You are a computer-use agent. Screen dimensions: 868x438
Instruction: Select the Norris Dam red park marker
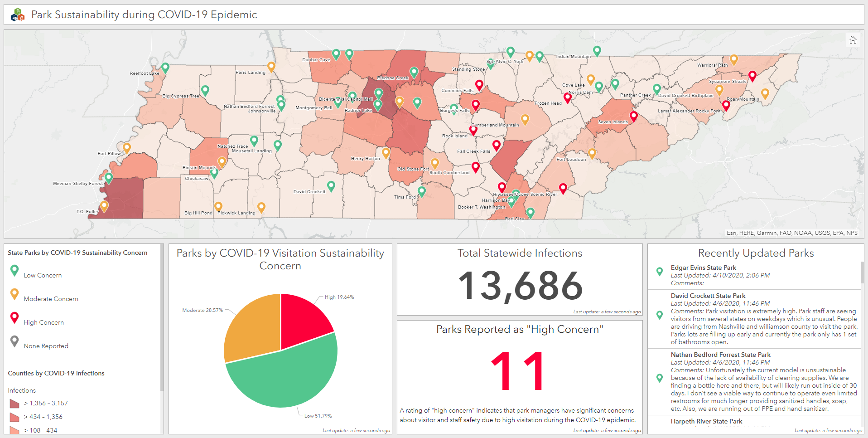(567, 97)
